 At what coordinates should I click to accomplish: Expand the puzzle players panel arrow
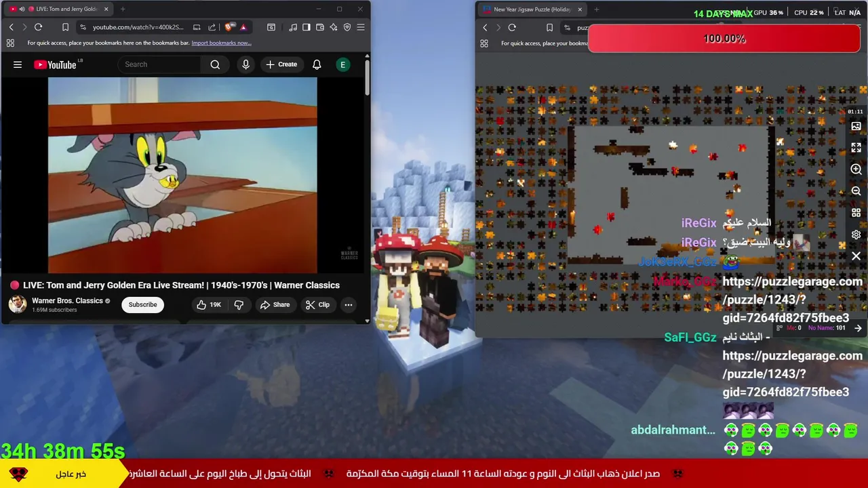pos(858,328)
